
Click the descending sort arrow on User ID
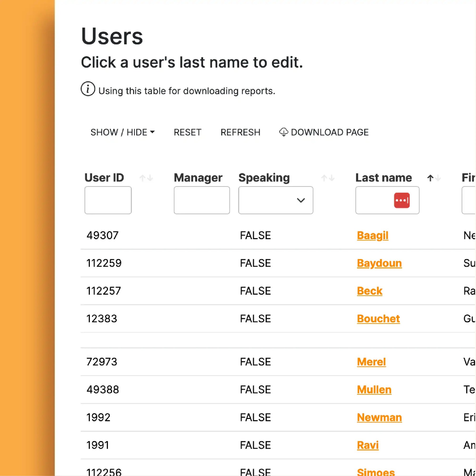(x=150, y=178)
